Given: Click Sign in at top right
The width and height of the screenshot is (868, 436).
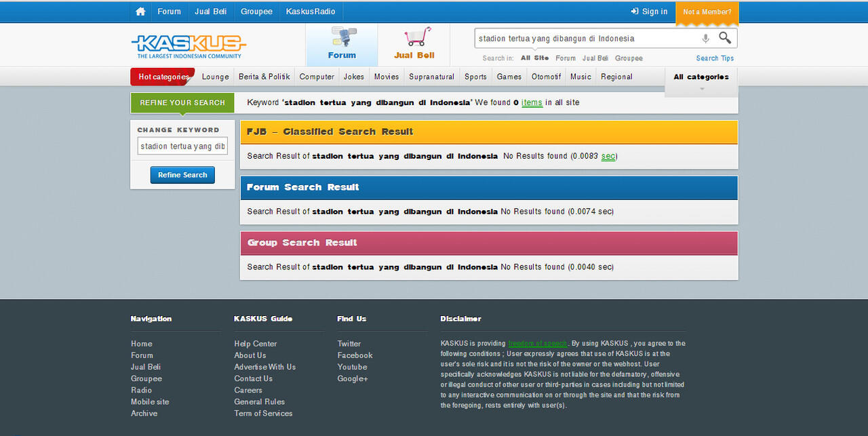Looking at the screenshot, I should pyautogui.click(x=649, y=12).
